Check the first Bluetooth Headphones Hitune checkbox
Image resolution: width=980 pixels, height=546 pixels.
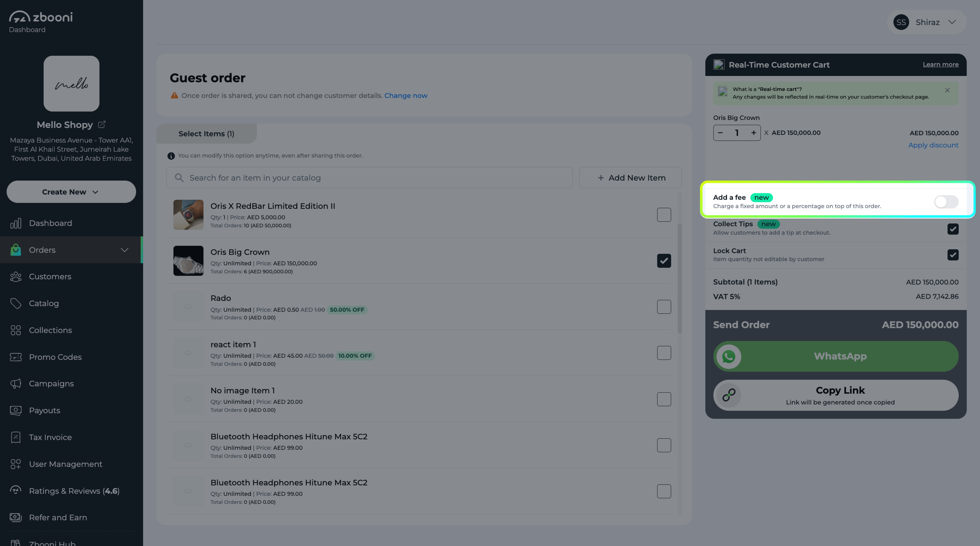(664, 445)
